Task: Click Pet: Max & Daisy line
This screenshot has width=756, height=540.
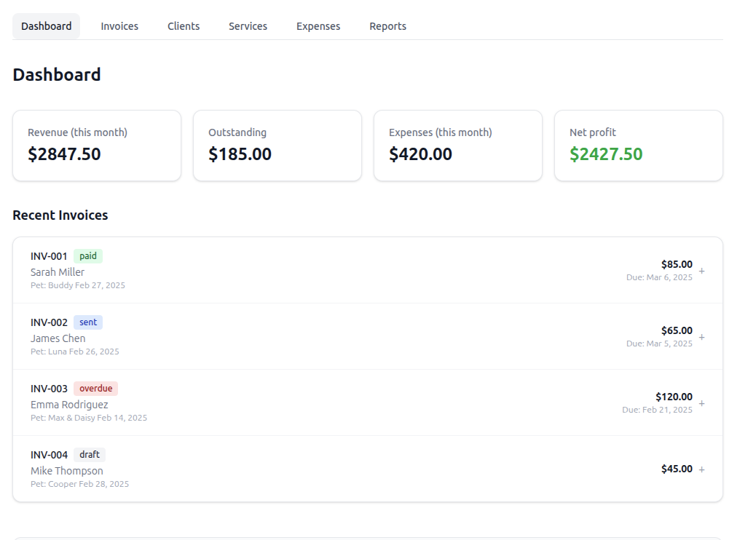Action: tap(89, 418)
